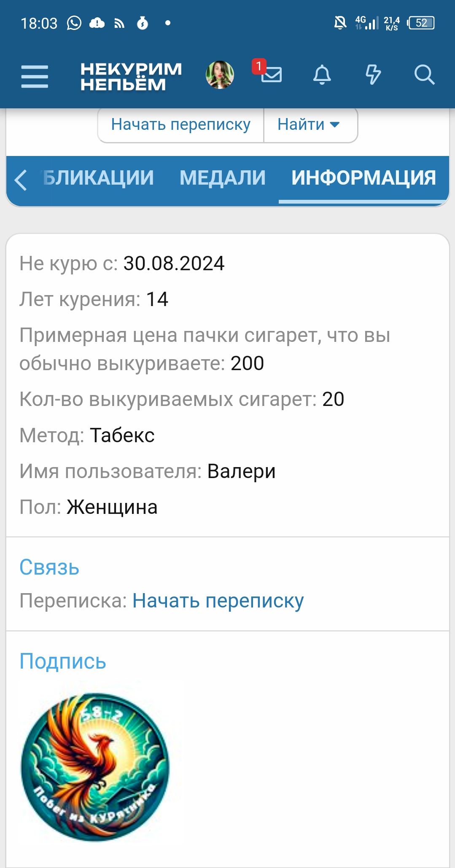Open the search magnifier
455x868 pixels.
[424, 75]
